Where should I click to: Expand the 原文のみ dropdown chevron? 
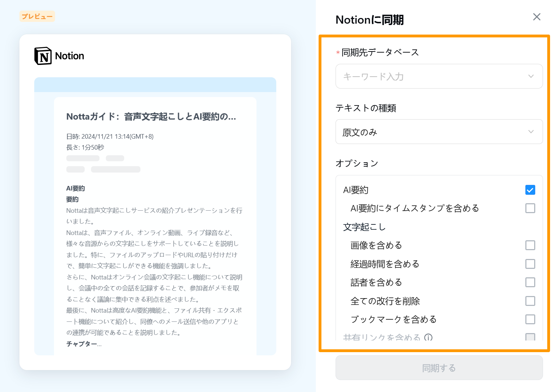point(531,132)
